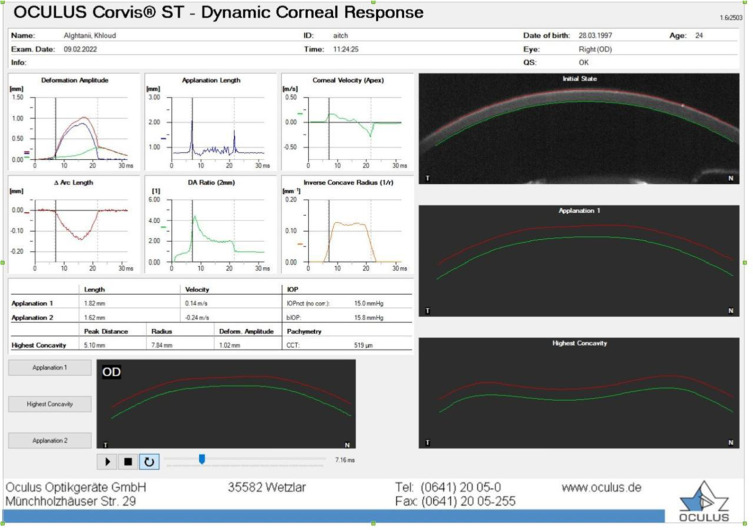Click CCT value '519 µm'

364,345
